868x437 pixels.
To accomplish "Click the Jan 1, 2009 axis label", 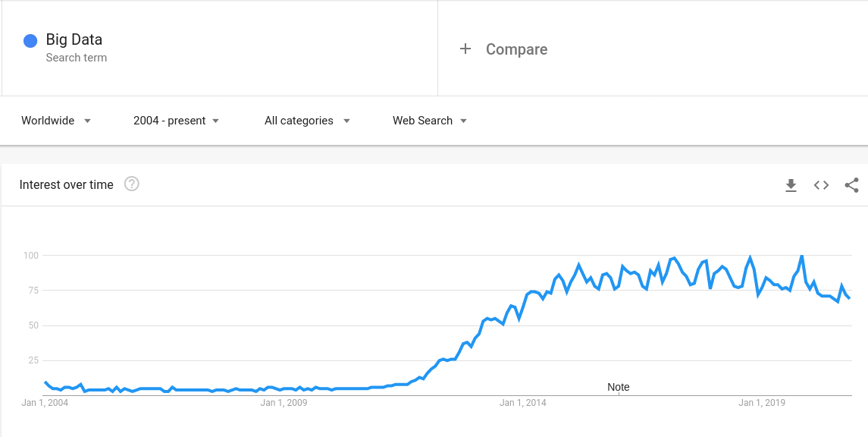I will (x=284, y=403).
